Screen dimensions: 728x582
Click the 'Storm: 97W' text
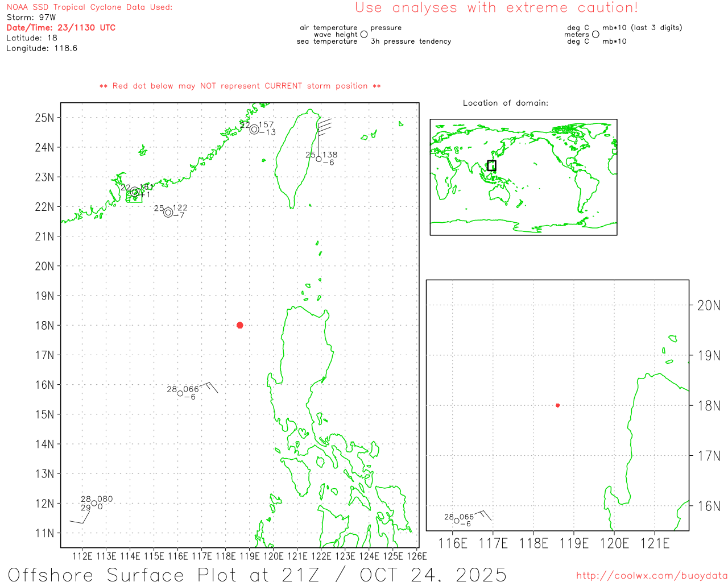31,17
